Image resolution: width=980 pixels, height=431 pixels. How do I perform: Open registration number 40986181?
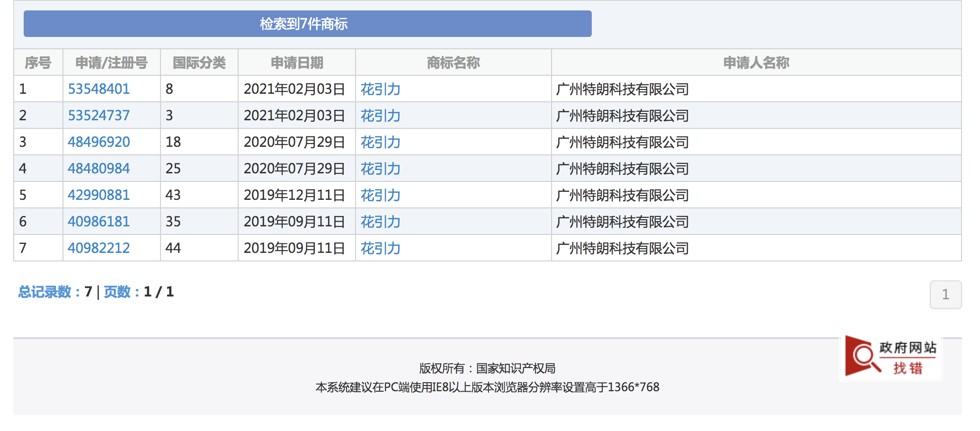[x=98, y=222]
